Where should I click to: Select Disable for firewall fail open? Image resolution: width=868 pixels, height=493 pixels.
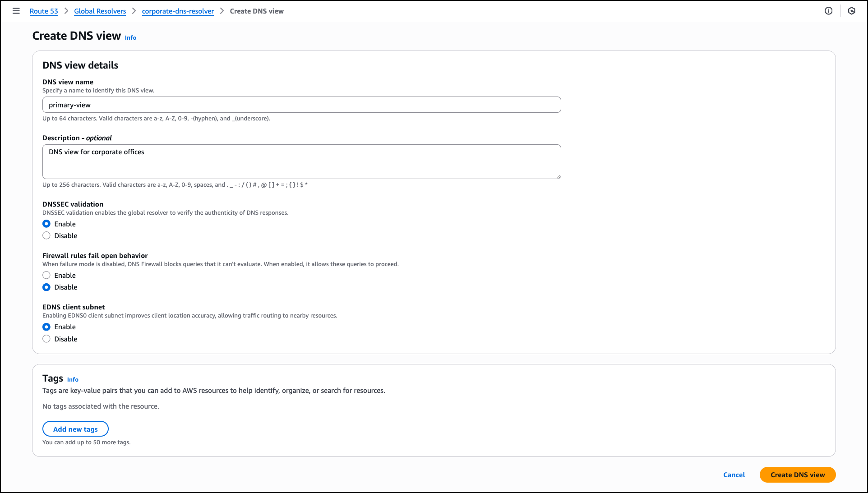point(46,287)
